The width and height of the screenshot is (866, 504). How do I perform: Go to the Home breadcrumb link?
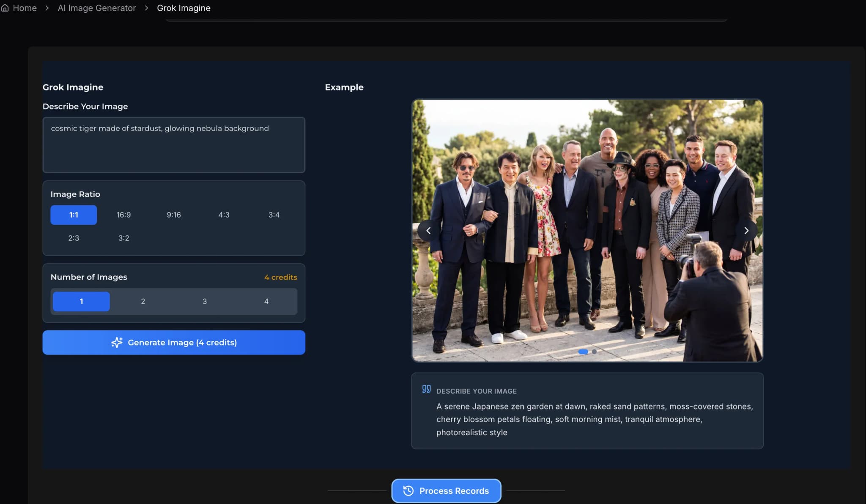[25, 8]
